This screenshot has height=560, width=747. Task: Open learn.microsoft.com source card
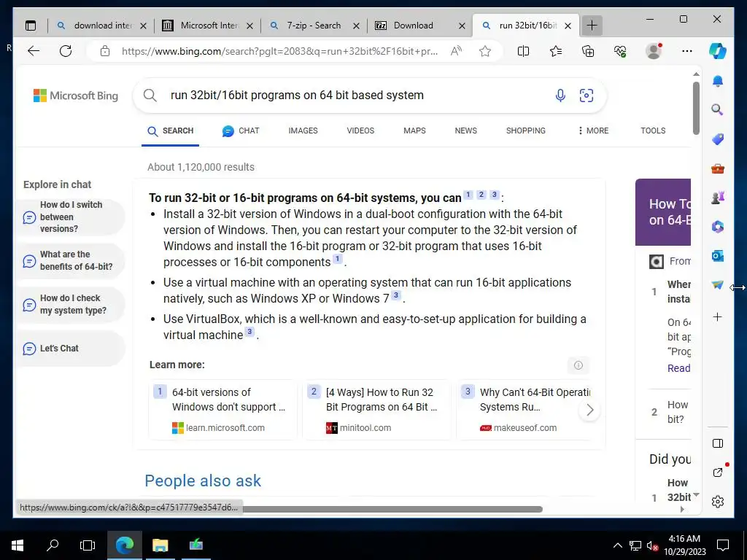pos(223,410)
